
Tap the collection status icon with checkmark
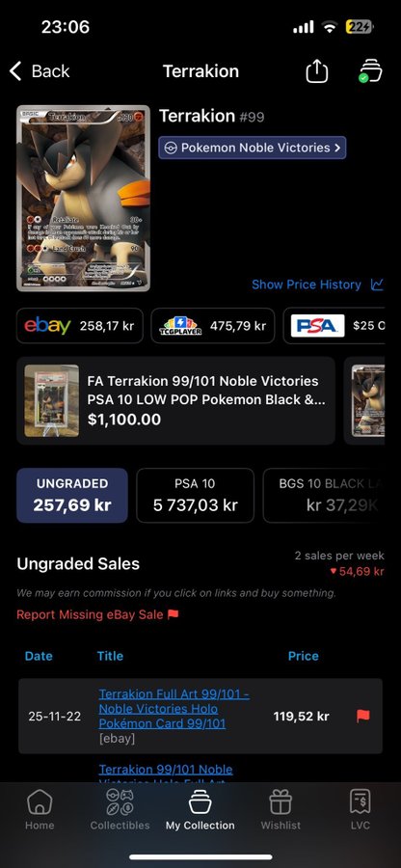[x=370, y=71]
